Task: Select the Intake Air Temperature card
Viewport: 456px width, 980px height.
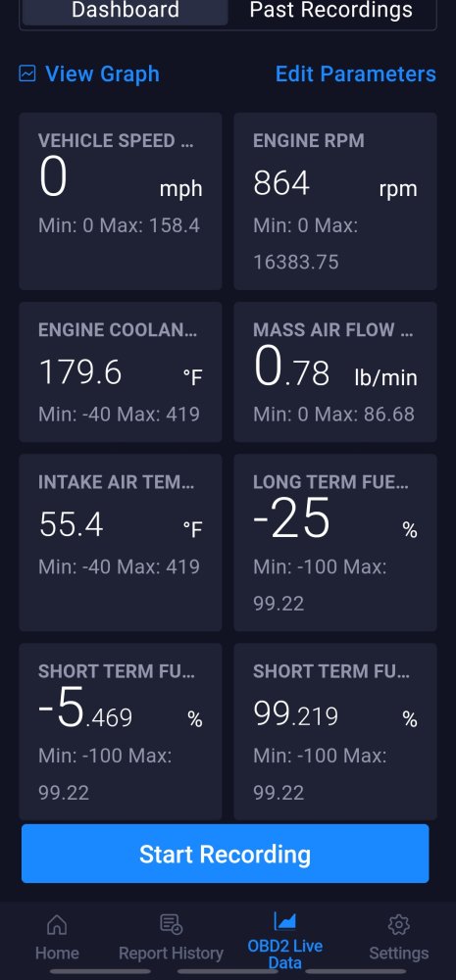Action: click(x=120, y=543)
